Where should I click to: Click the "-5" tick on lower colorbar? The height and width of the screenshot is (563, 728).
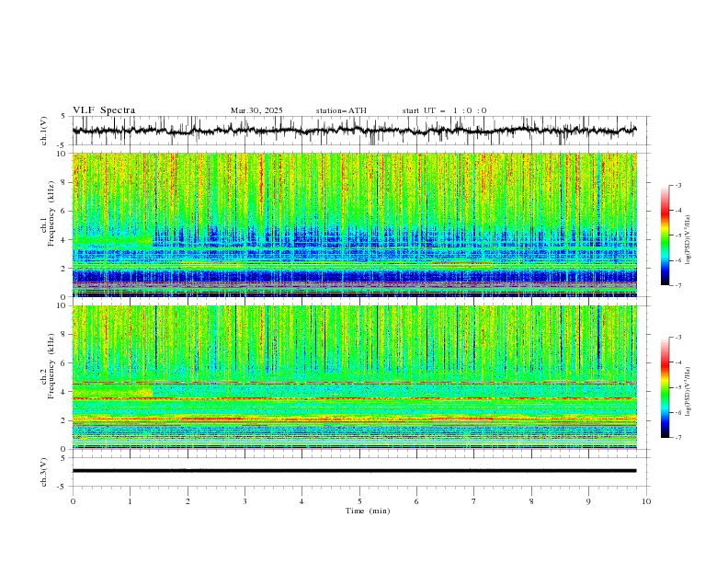[x=677, y=387]
